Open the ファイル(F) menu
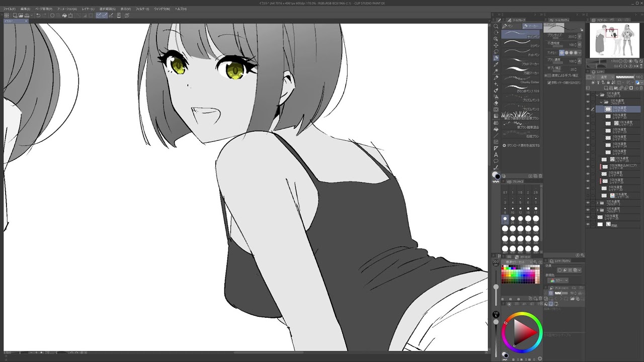Image resolution: width=644 pixels, height=362 pixels. click(9, 9)
